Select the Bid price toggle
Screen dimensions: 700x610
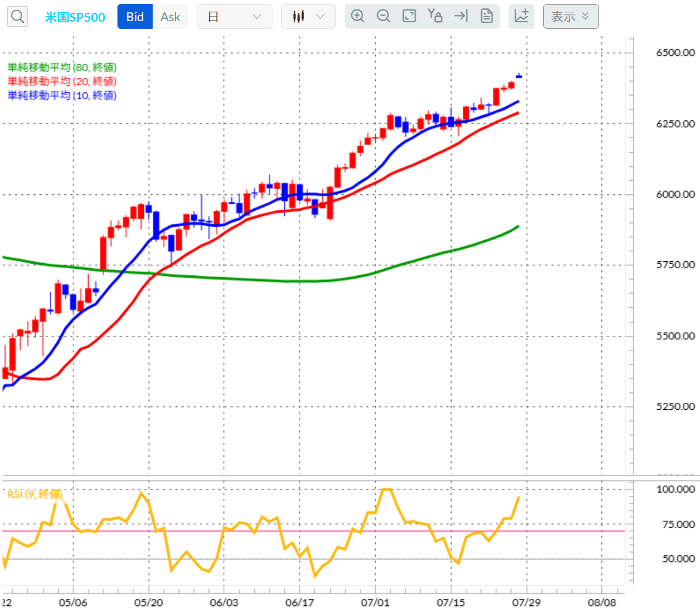[x=135, y=16]
